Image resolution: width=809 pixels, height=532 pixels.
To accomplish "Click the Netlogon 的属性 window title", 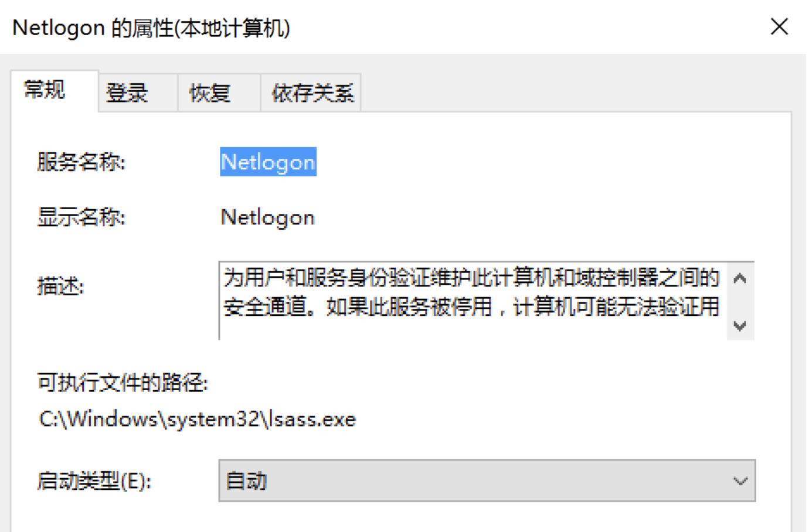I will click(151, 28).
